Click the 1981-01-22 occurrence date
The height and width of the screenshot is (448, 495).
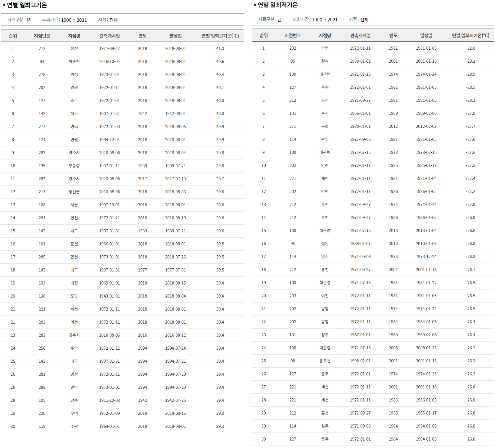tap(426, 283)
